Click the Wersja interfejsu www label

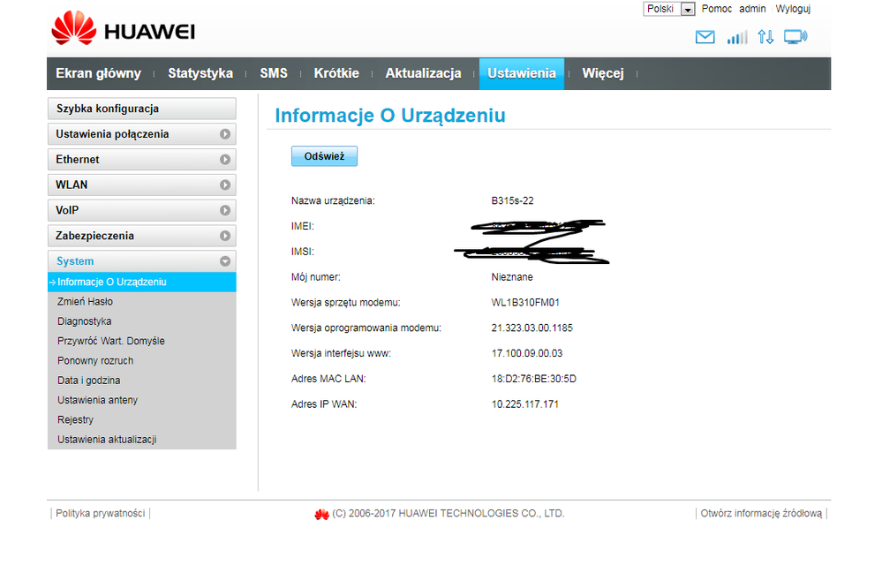point(341,353)
